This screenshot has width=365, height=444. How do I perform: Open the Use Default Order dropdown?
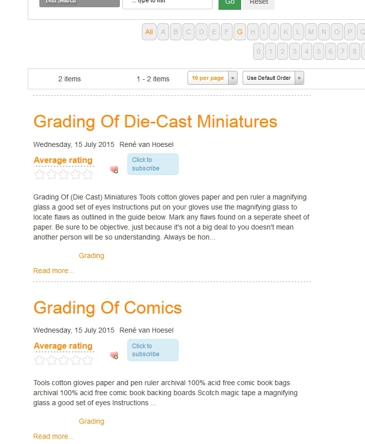273,78
